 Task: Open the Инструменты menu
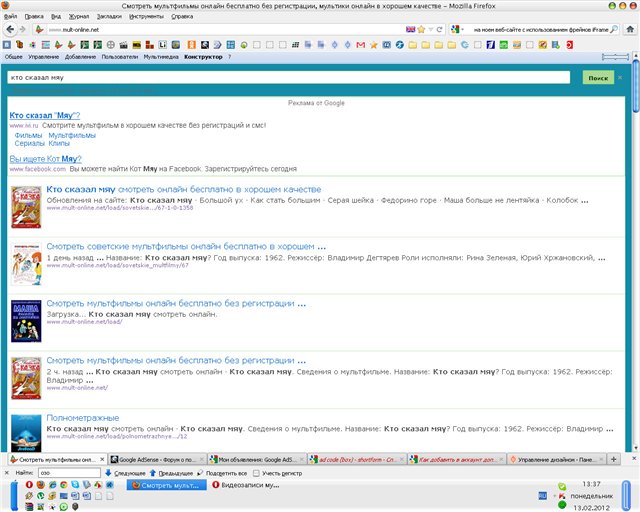(146, 17)
